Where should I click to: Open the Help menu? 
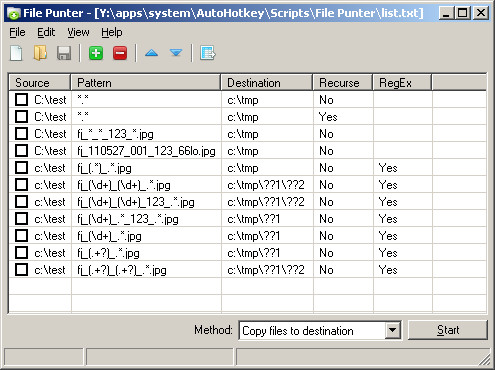click(x=112, y=32)
